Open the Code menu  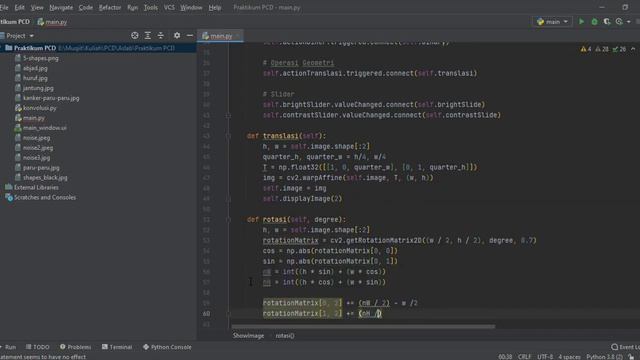coord(85,7)
